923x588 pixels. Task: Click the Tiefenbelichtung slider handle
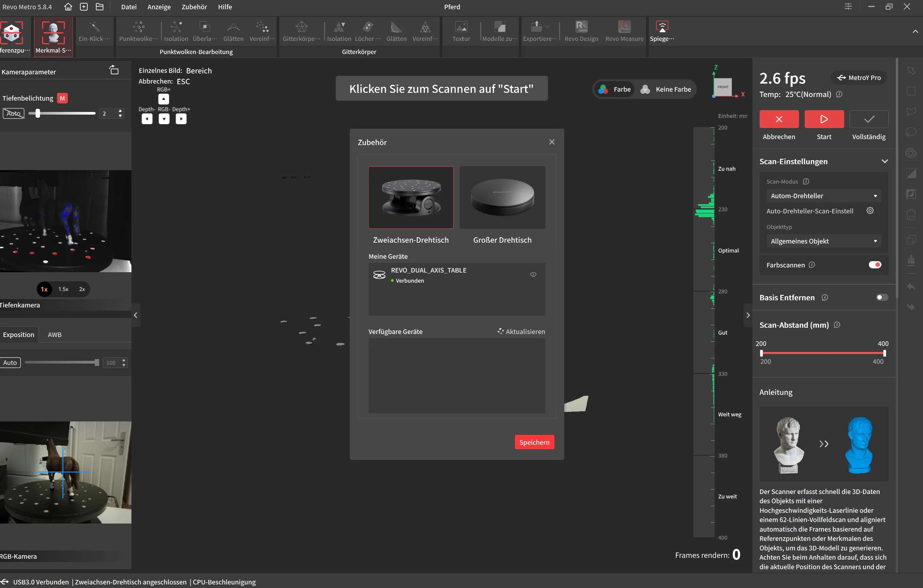38,113
